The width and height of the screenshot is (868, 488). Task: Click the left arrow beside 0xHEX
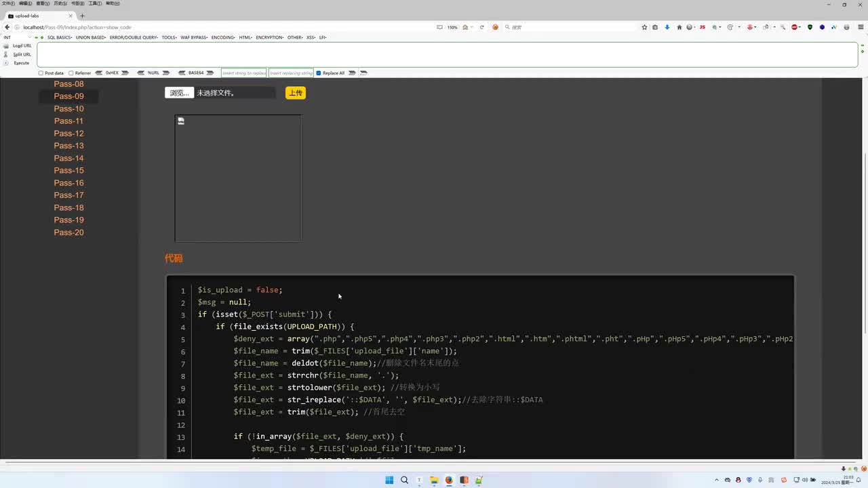point(99,73)
